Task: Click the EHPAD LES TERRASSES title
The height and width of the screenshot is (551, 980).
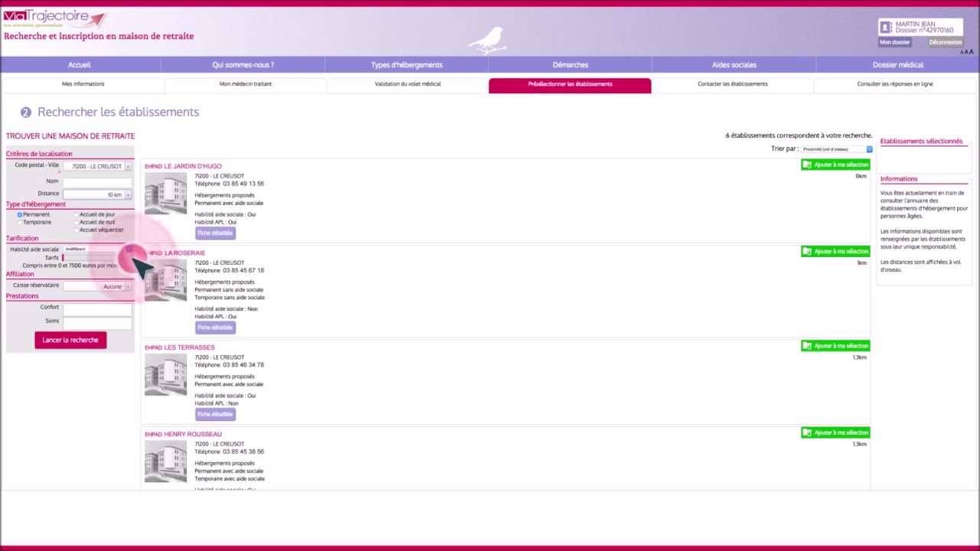Action: tap(180, 347)
